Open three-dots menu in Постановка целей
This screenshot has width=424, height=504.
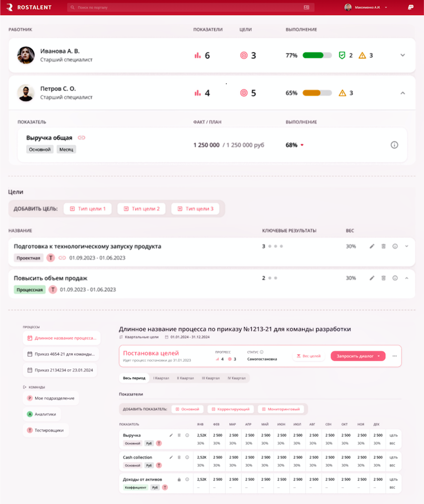(394, 356)
